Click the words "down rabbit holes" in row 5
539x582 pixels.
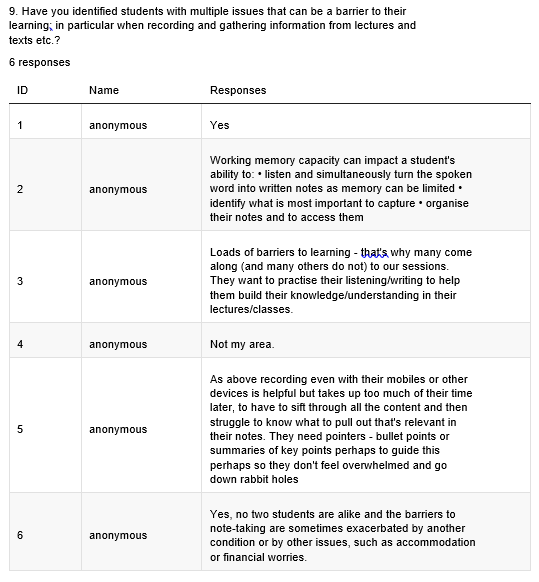click(x=254, y=479)
